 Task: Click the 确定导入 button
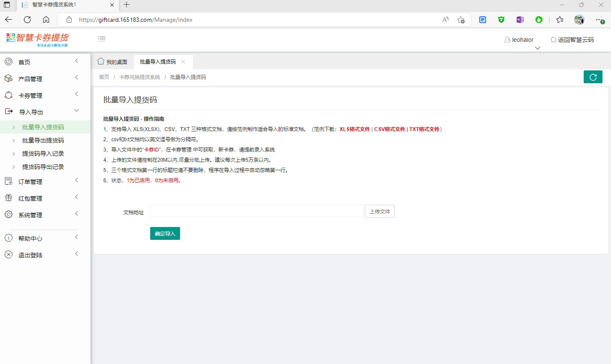(x=165, y=233)
